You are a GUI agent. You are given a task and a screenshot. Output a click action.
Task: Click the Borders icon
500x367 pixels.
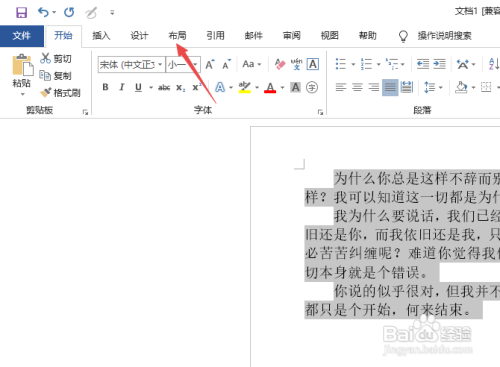click(x=486, y=87)
